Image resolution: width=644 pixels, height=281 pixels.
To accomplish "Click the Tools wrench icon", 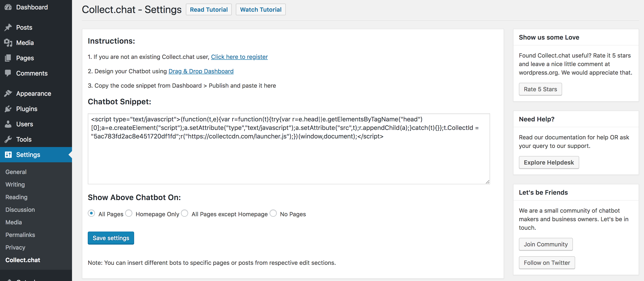I will 8,139.
